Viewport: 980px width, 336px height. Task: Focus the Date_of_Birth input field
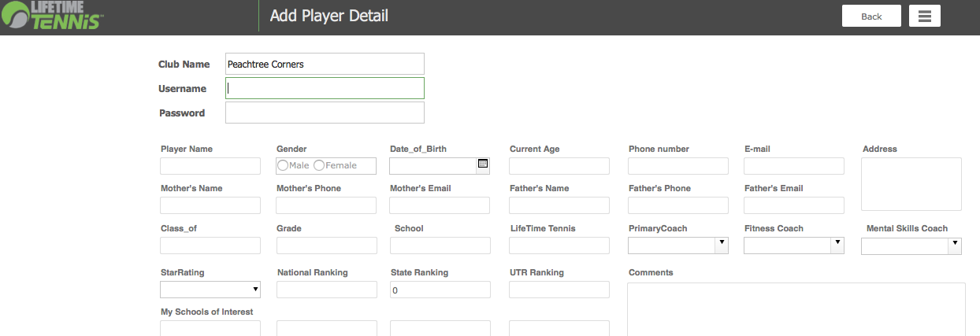point(433,166)
